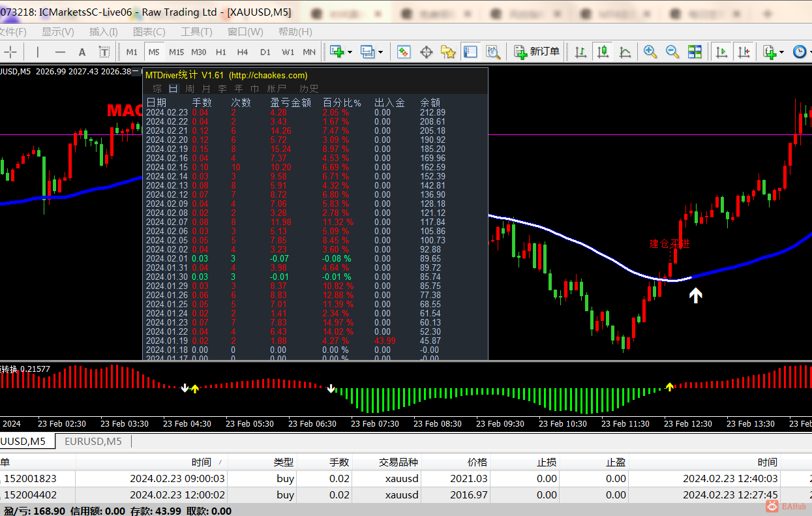
Task: Set timeframe to M1
Action: pos(132,52)
